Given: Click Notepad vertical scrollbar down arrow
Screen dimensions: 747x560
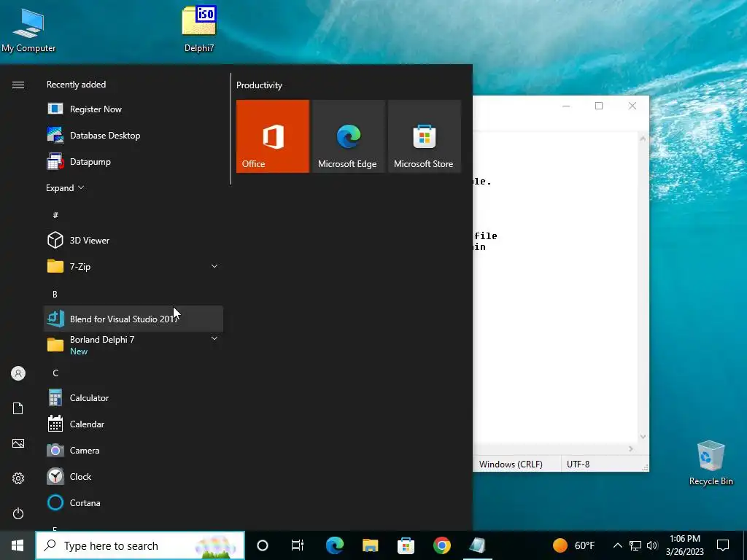Looking at the screenshot, I should coord(643,437).
